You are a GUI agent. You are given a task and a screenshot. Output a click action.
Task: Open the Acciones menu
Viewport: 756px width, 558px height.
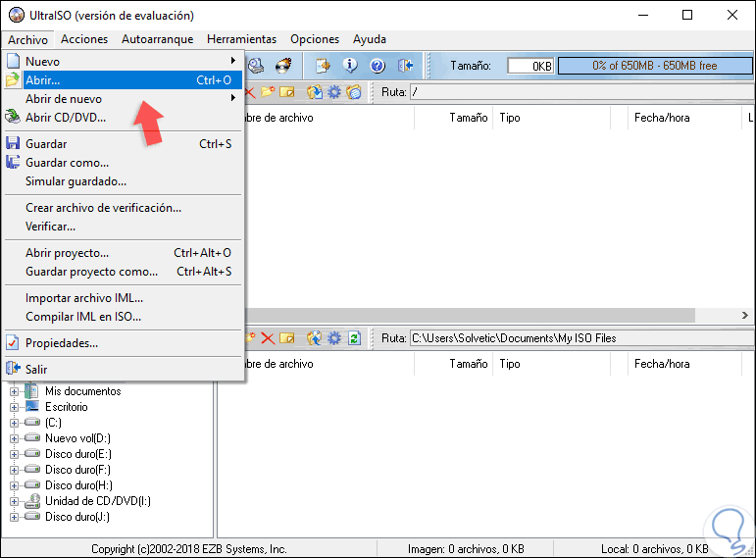(84, 39)
